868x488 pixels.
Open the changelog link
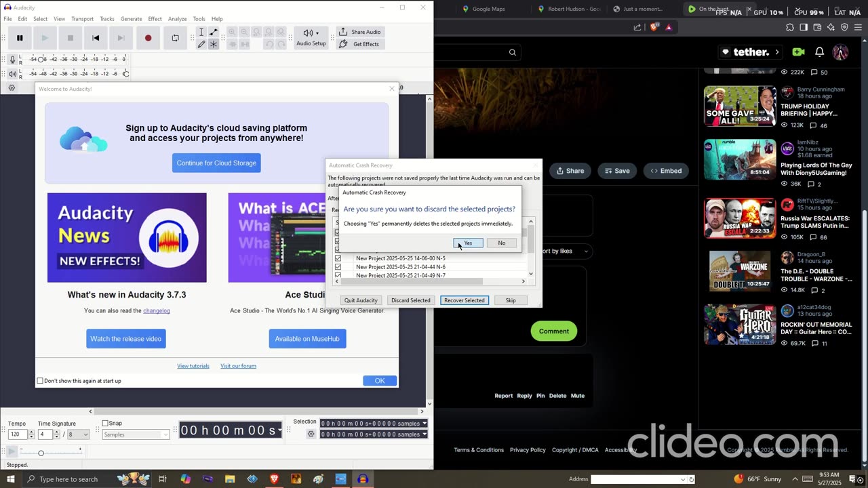157,310
